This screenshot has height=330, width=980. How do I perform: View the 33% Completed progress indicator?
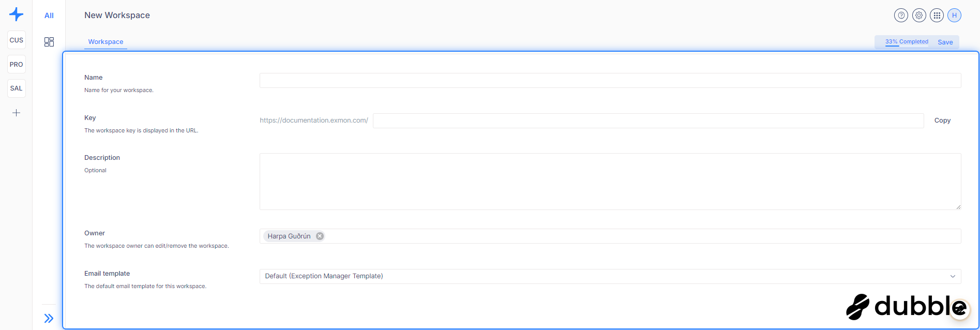[x=907, y=42]
